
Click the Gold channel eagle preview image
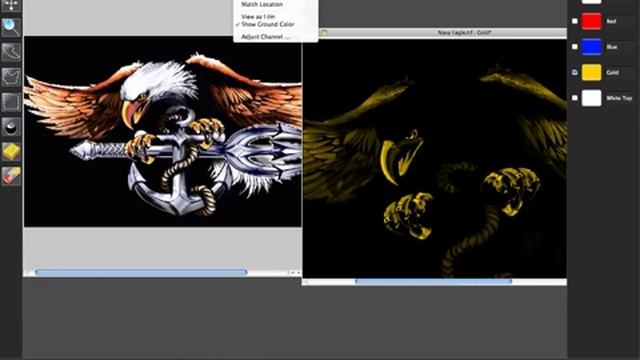coord(434,158)
